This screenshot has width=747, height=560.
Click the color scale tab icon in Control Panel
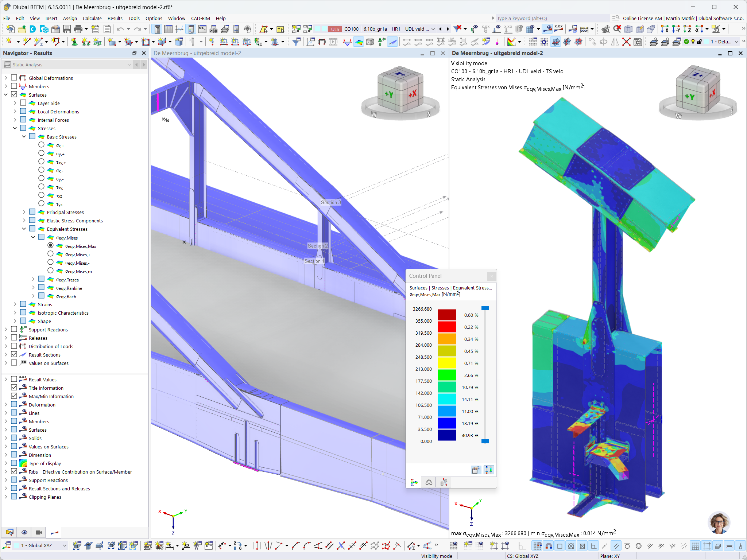414,482
